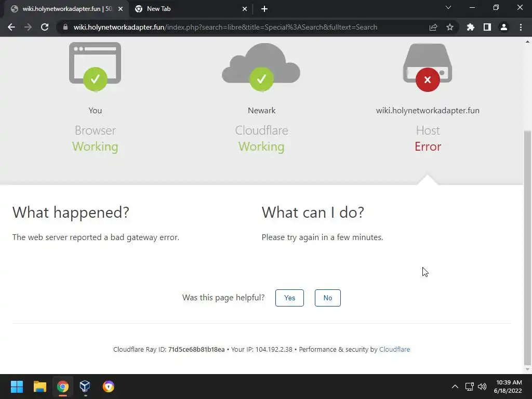Click the browser window status icon
532x399 pixels.
(x=95, y=67)
